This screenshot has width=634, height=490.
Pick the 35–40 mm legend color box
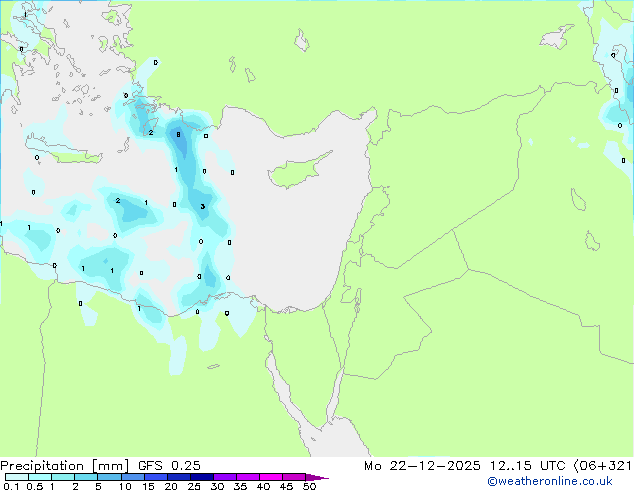(247, 477)
